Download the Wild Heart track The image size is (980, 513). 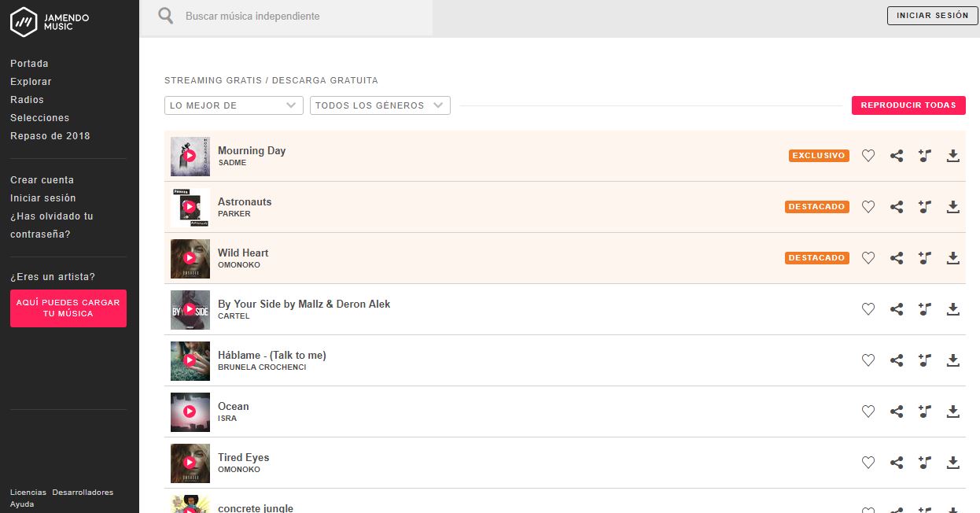[x=953, y=258]
